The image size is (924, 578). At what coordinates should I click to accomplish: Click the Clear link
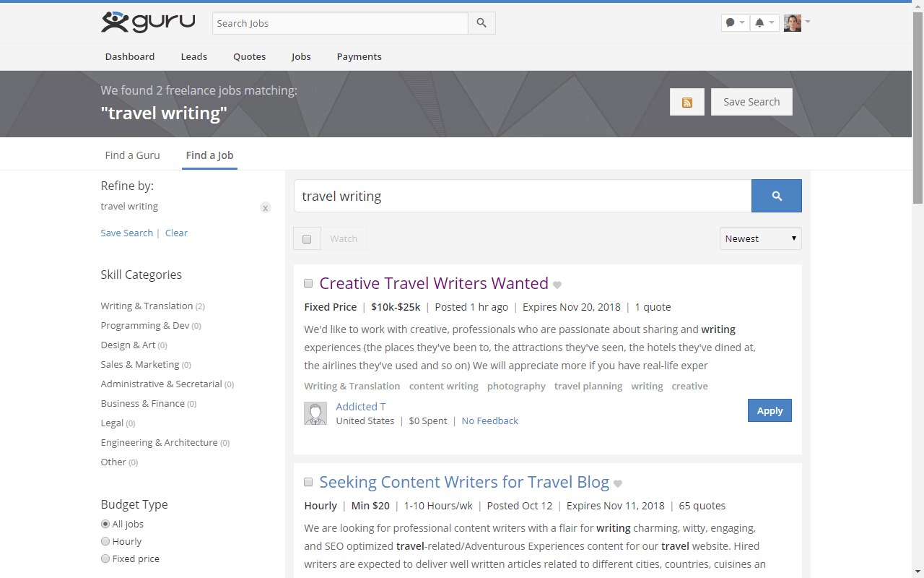click(x=176, y=233)
